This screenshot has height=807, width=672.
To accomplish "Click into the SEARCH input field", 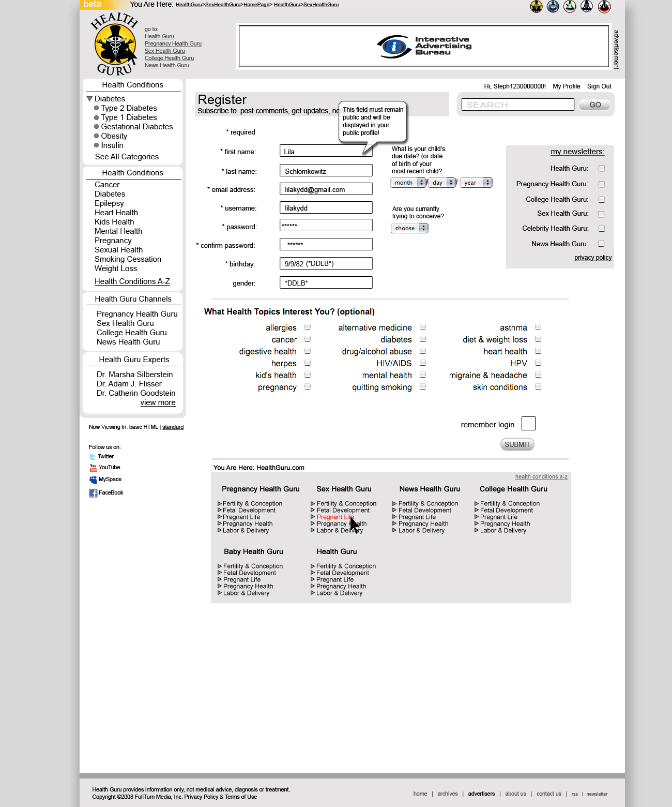I will (518, 104).
